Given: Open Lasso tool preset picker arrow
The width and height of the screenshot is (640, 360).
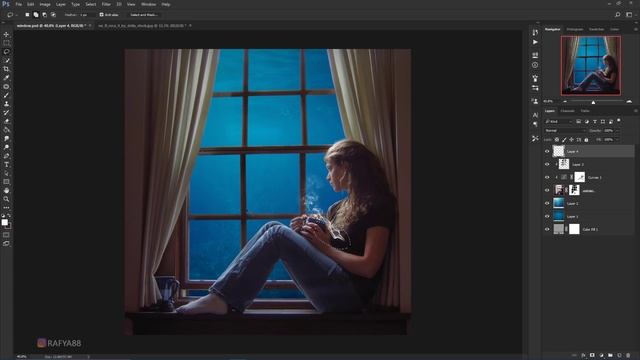Looking at the screenshot, I should coord(16,15).
